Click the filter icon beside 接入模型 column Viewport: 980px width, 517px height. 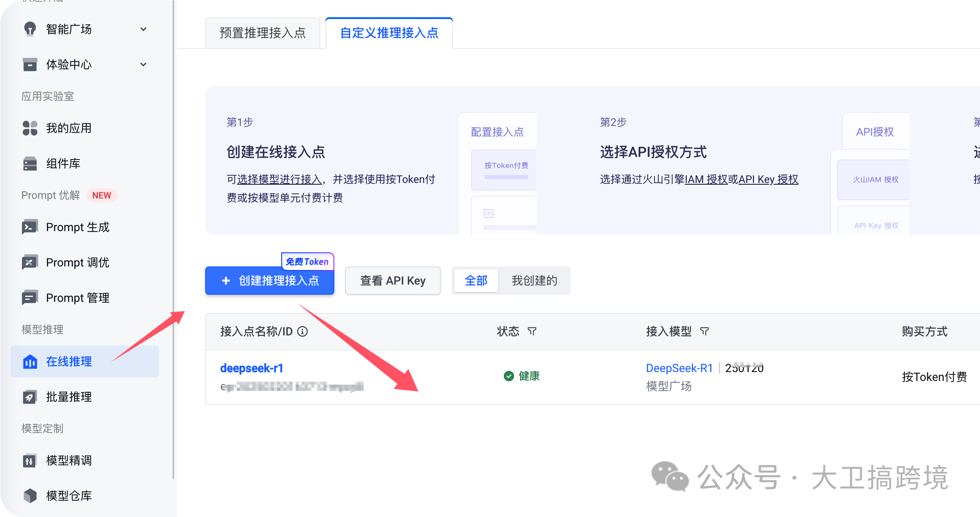click(704, 331)
